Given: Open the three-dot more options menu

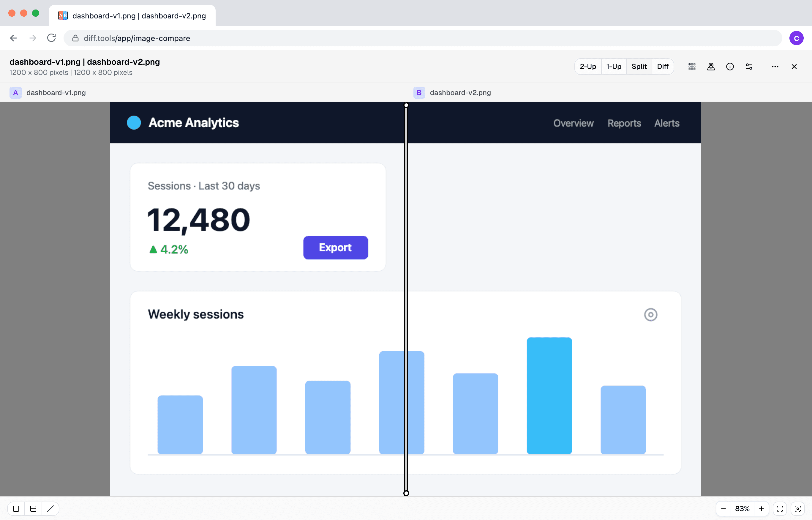Looking at the screenshot, I should tap(775, 67).
